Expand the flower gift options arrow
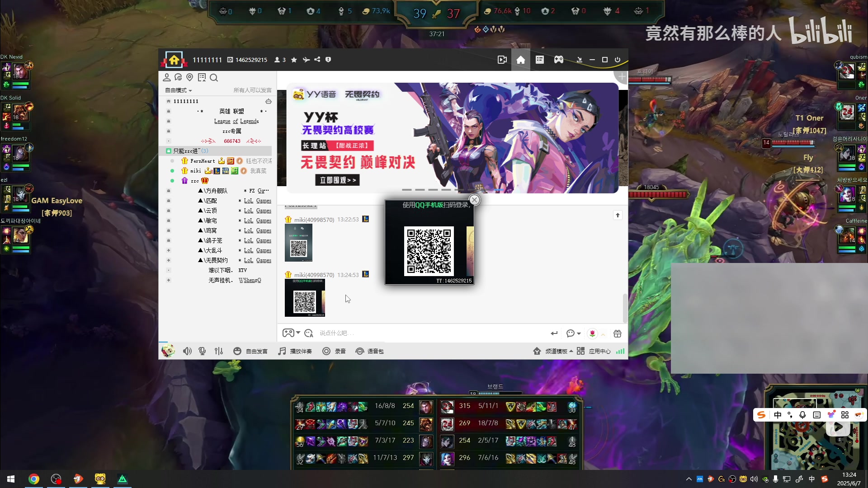Screen dimensions: 868x488 tap(603, 334)
